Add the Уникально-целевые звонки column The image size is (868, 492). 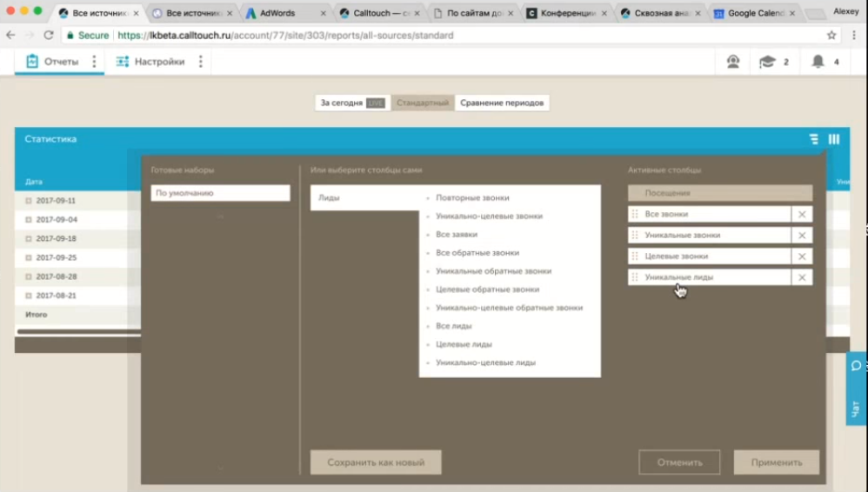489,216
